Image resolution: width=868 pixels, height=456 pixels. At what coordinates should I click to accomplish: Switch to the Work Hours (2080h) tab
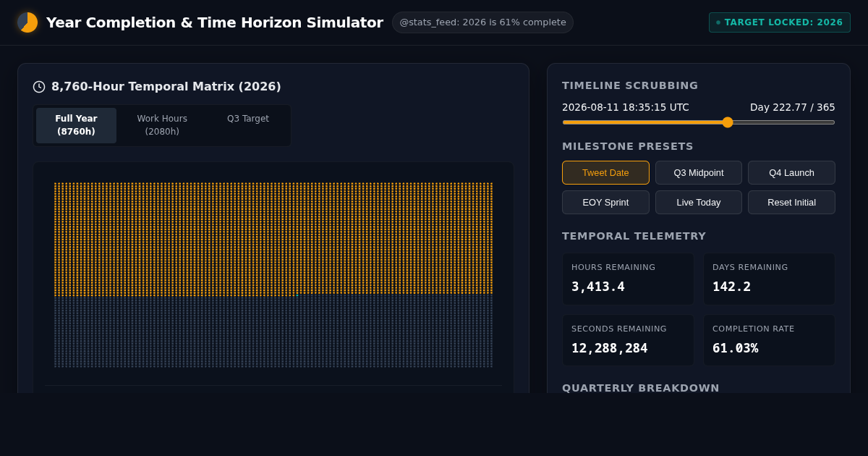(x=162, y=125)
